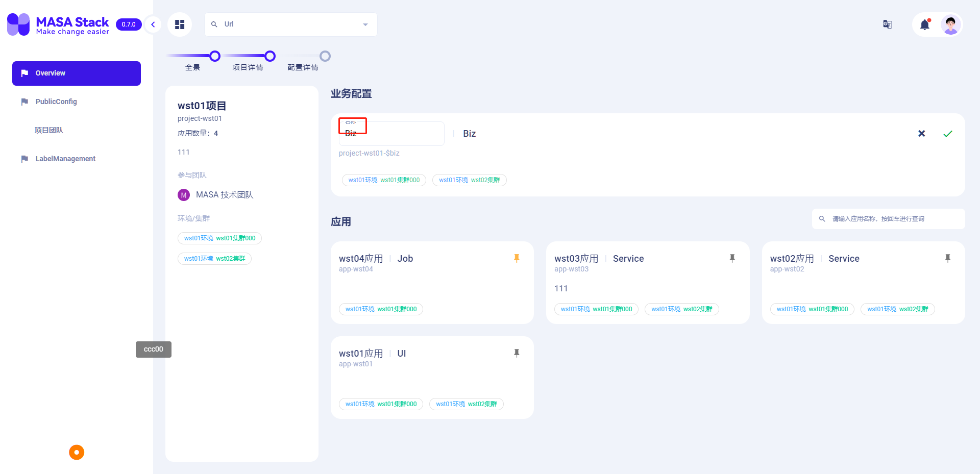Cancel Biz config editing with X
This screenshot has width=980, height=474.
(921, 134)
